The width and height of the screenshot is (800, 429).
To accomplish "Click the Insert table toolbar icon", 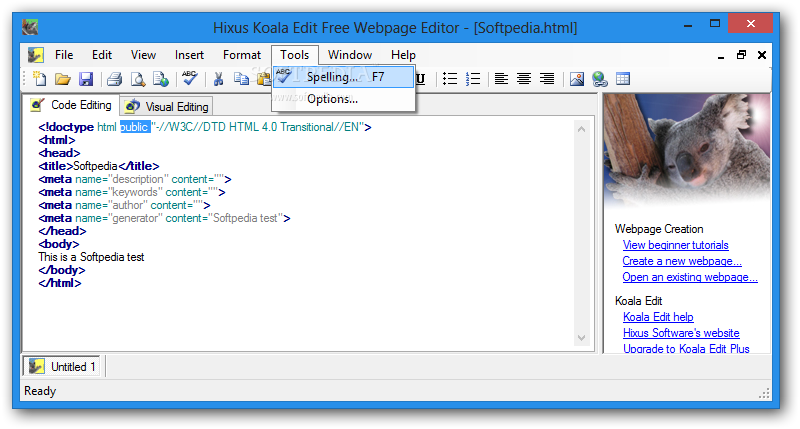I will pyautogui.click(x=623, y=79).
